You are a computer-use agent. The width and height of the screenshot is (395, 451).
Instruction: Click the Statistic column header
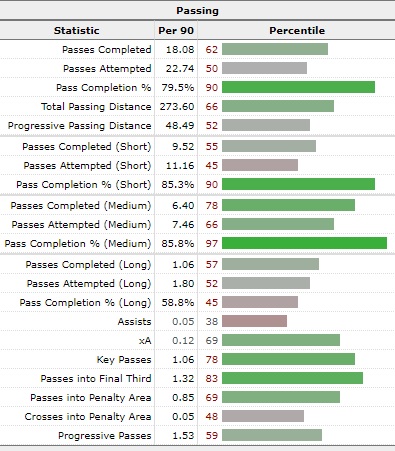(77, 31)
